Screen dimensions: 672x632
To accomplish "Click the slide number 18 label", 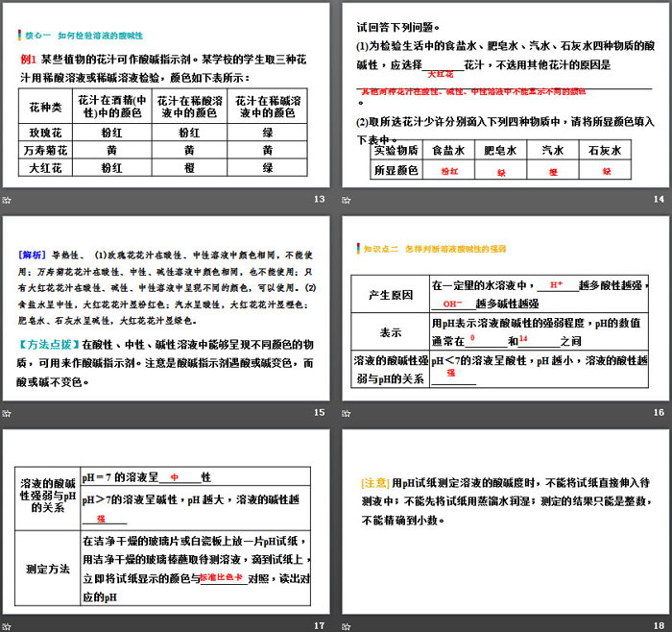I will click(x=659, y=625).
